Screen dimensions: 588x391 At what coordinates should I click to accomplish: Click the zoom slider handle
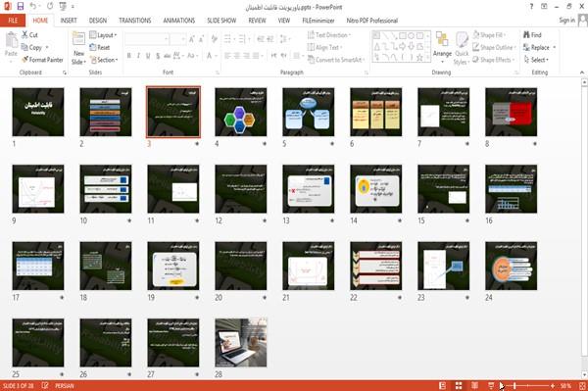click(514, 385)
